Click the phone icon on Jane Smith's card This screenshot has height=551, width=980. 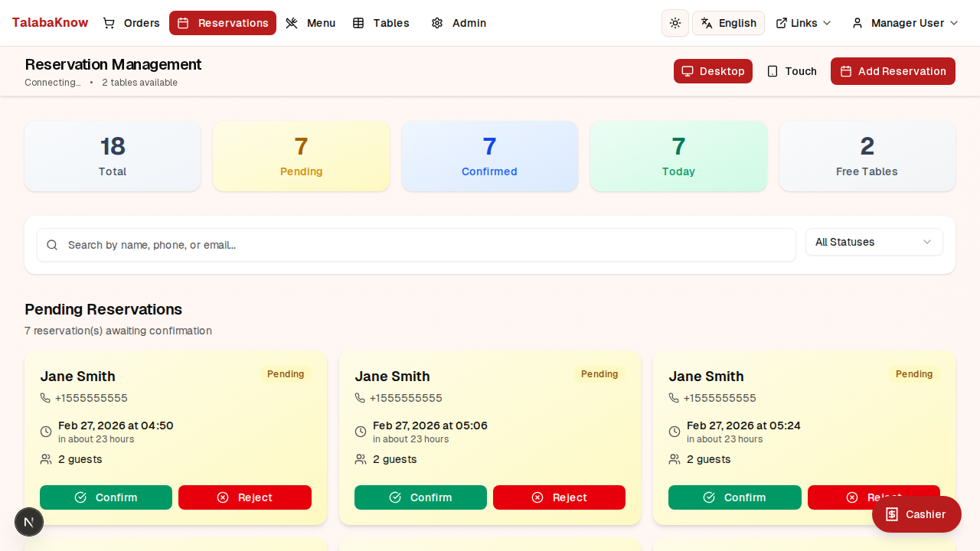pos(45,398)
